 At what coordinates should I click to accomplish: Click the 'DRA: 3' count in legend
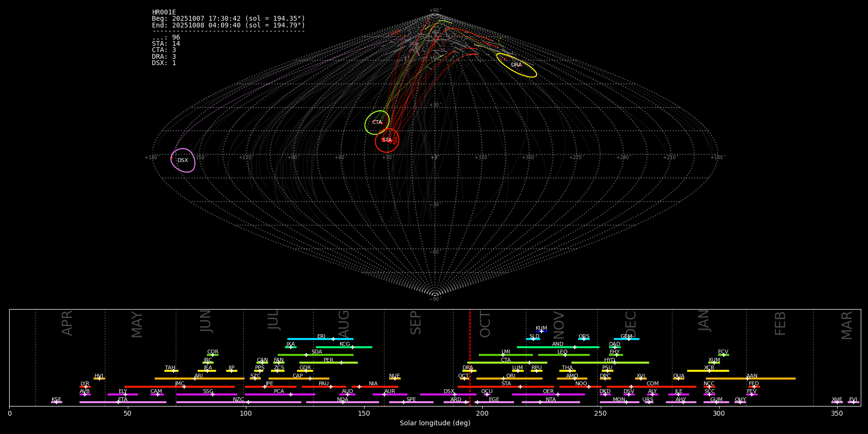pos(164,57)
